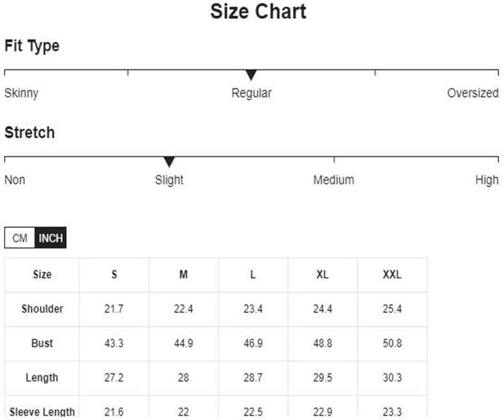Select the INCH unit toggle
Viewport: 504px width, 420px height.
click(x=51, y=237)
